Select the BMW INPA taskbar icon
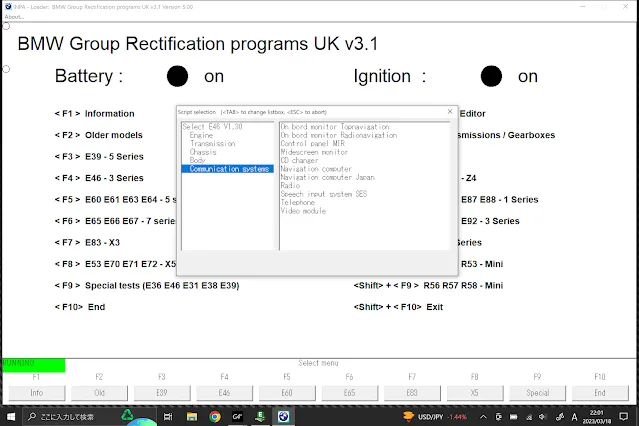639x426 pixels. [283, 416]
